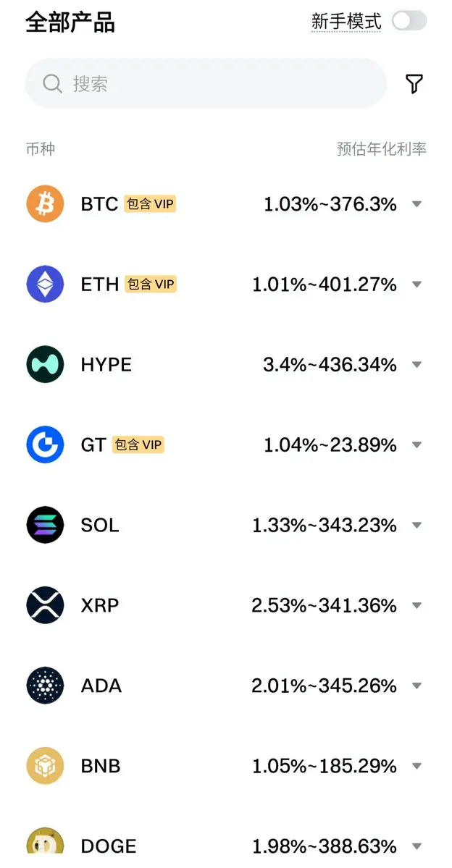Expand the ETH rate dropdown arrow

pos(417,285)
